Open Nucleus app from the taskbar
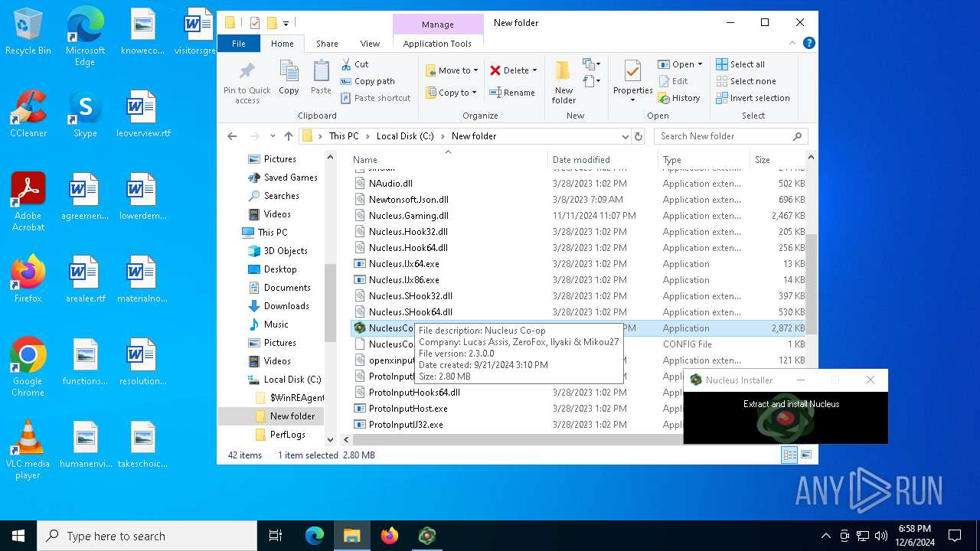This screenshot has height=551, width=980. click(x=427, y=536)
